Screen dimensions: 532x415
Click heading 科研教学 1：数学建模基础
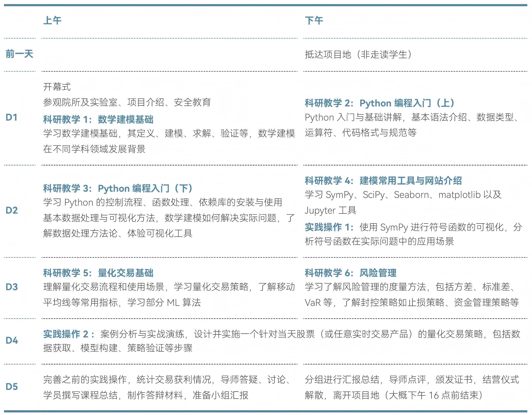pos(98,120)
